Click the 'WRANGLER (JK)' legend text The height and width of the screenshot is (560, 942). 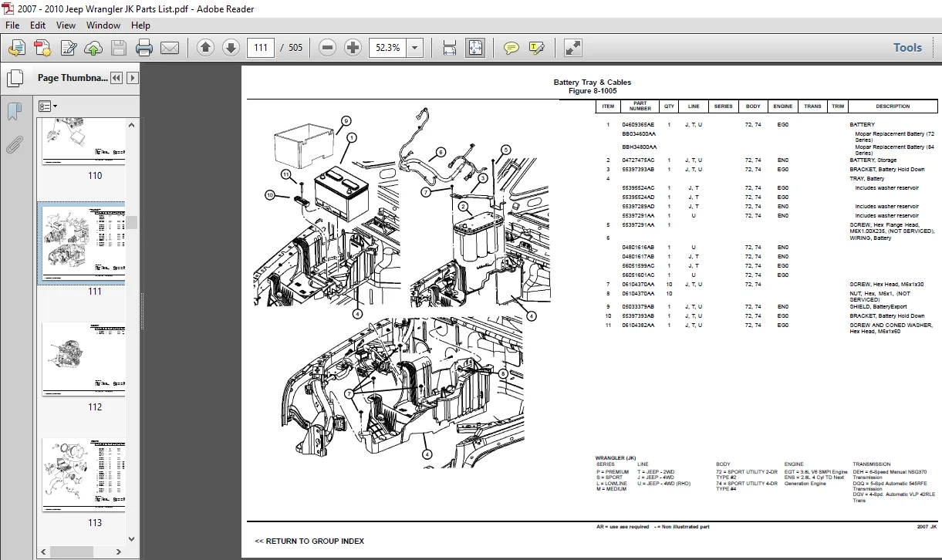point(616,458)
